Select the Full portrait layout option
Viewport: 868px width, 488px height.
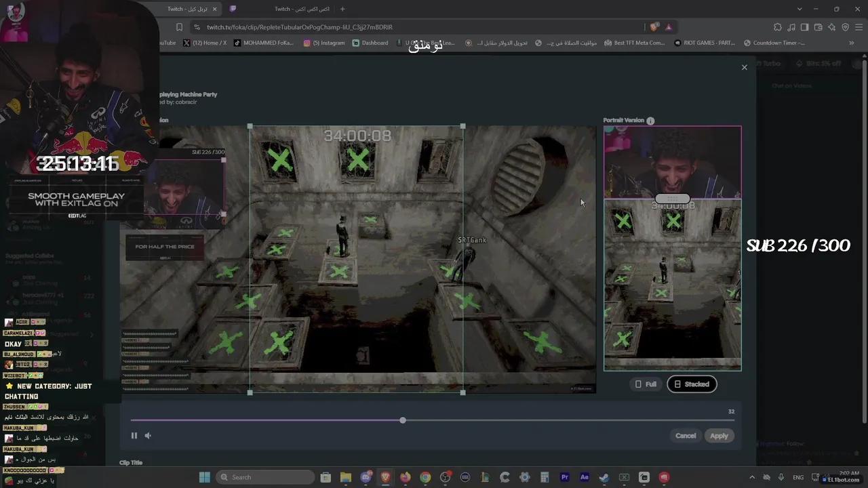pyautogui.click(x=645, y=384)
